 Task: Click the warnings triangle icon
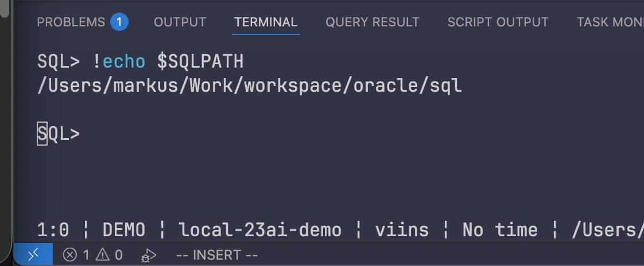(x=103, y=255)
